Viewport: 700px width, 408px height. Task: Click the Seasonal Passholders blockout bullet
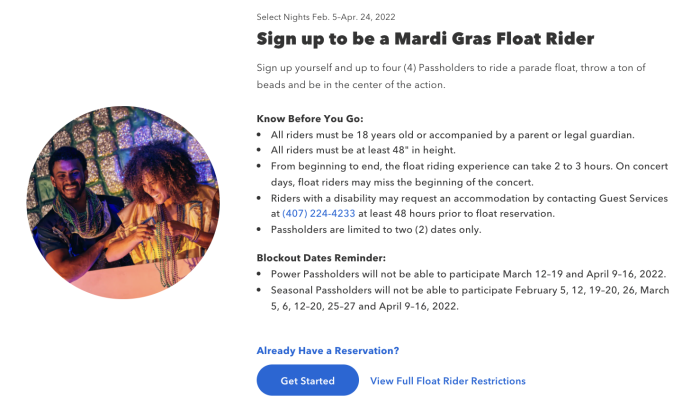pyautogui.click(x=470, y=298)
